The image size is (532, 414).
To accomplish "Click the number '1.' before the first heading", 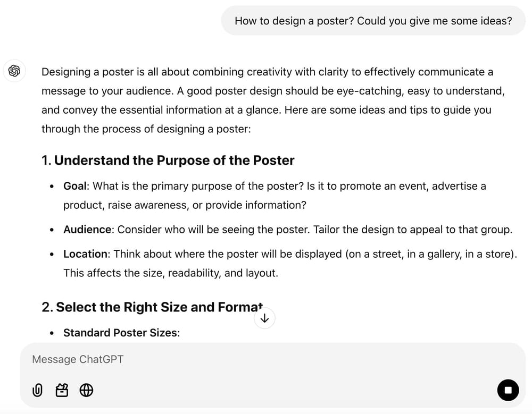I will point(47,160).
